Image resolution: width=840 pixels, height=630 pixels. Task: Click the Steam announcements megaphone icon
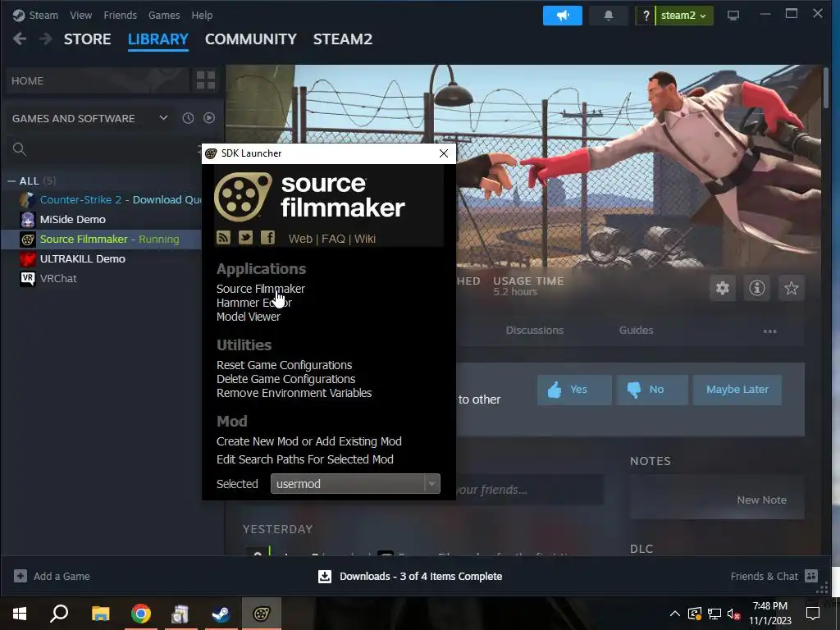click(563, 16)
